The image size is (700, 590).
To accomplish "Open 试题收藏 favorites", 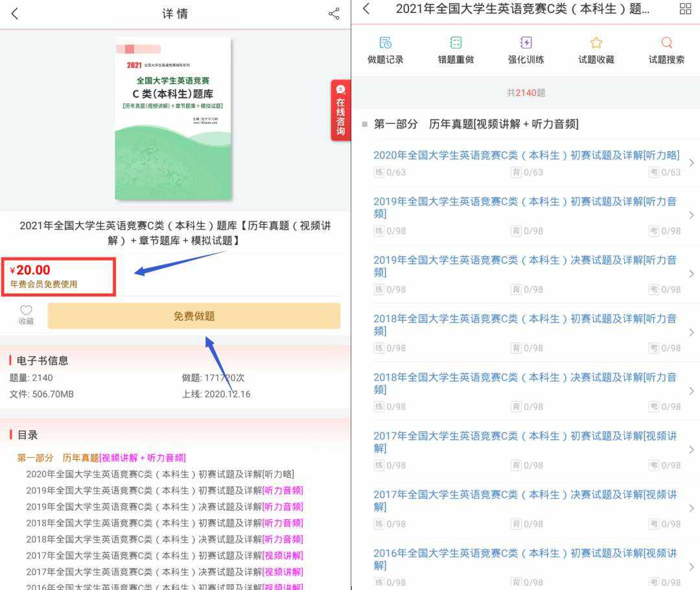I will (596, 51).
